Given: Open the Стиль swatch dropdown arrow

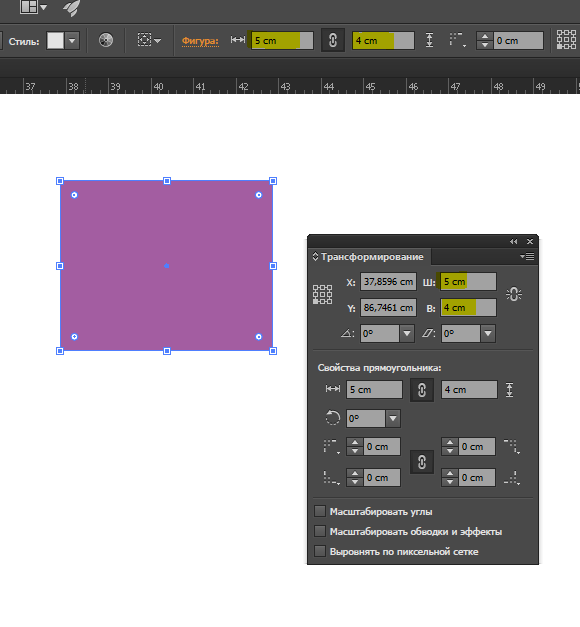Looking at the screenshot, I should [72, 41].
